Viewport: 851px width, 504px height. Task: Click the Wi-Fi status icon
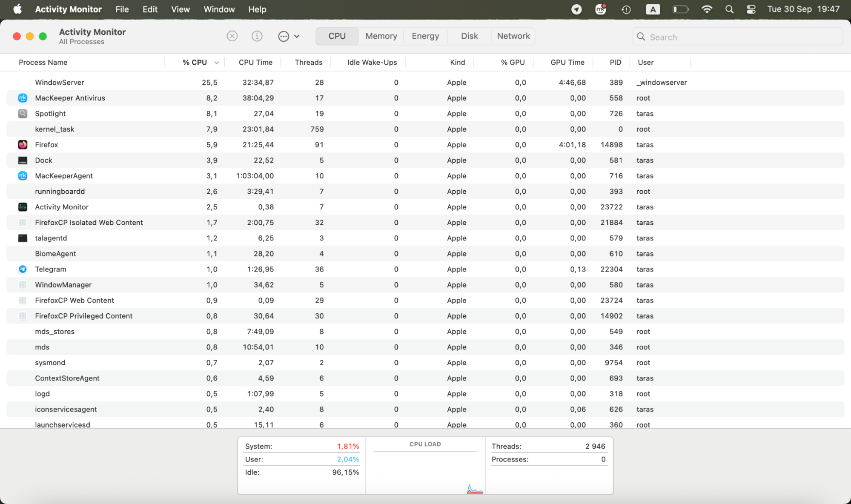click(707, 9)
